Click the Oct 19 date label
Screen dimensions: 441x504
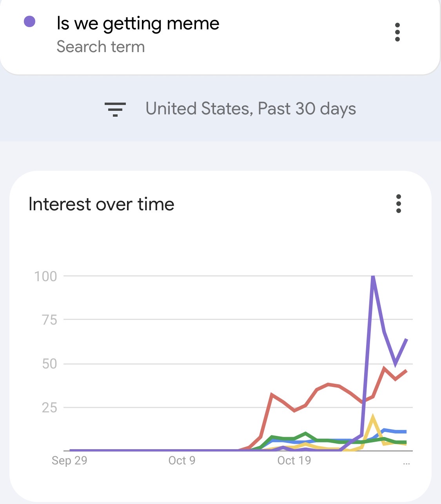294,461
